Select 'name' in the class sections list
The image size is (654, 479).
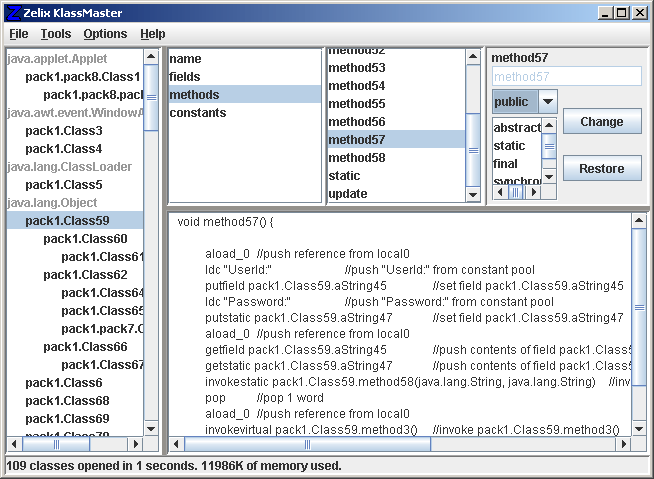(x=245, y=58)
